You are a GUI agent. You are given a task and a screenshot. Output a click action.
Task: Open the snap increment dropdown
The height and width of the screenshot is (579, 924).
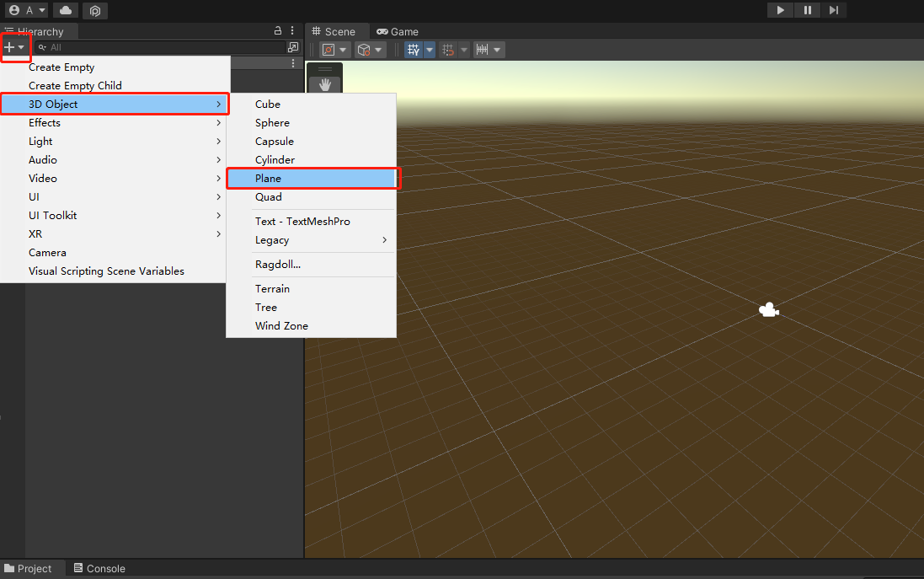[x=489, y=50]
